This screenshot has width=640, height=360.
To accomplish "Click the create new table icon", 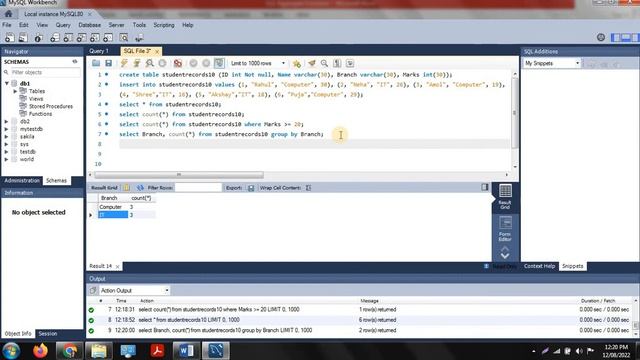I will [68, 38].
